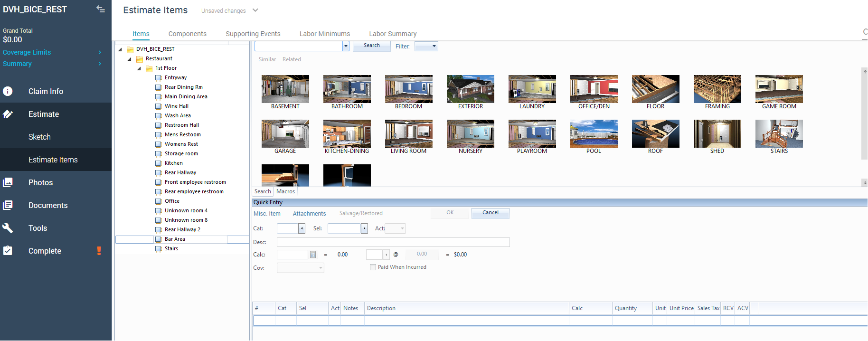Open the calculator icon beside Calc field
The width and height of the screenshot is (868, 341).
tap(313, 255)
